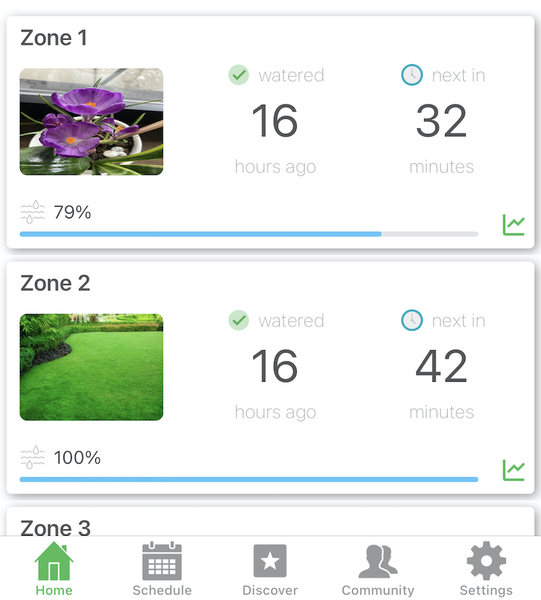Tap the Zone 2 soil moisture icon

(32, 457)
